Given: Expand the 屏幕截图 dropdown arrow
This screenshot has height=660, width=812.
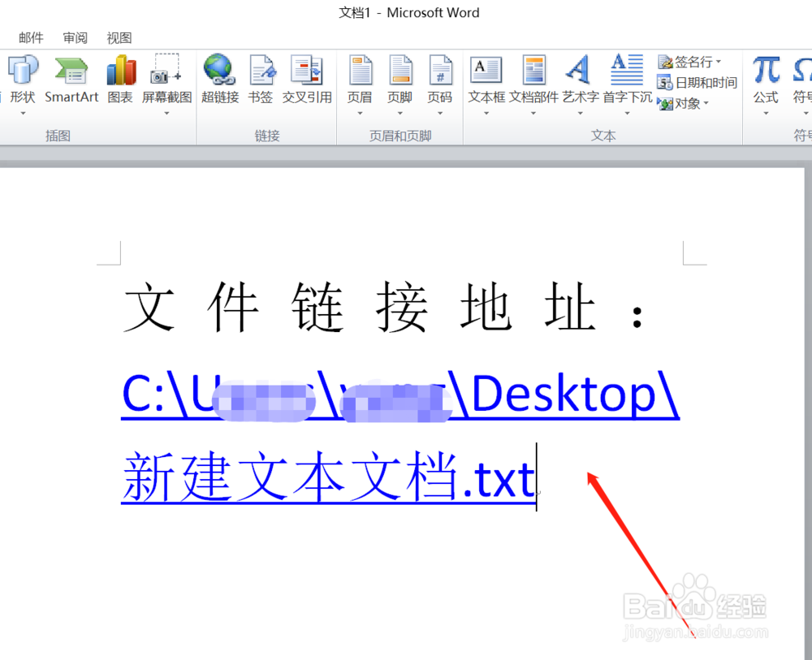Looking at the screenshot, I should click(166, 114).
